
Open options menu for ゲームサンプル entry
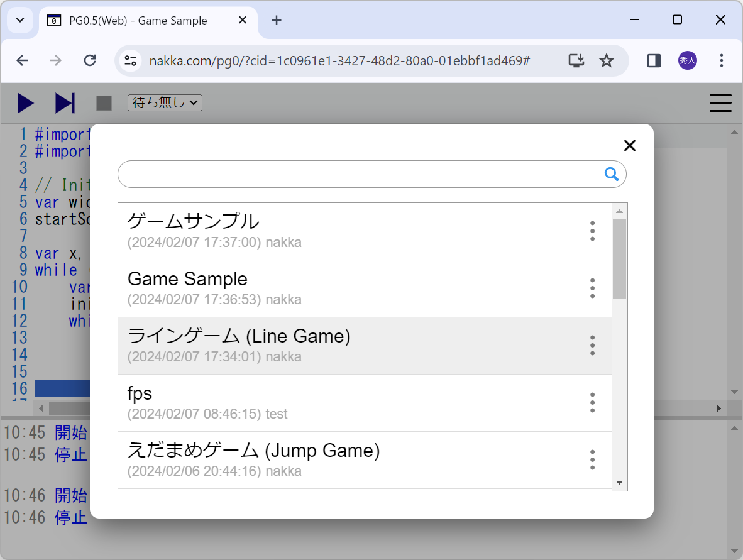pos(592,231)
